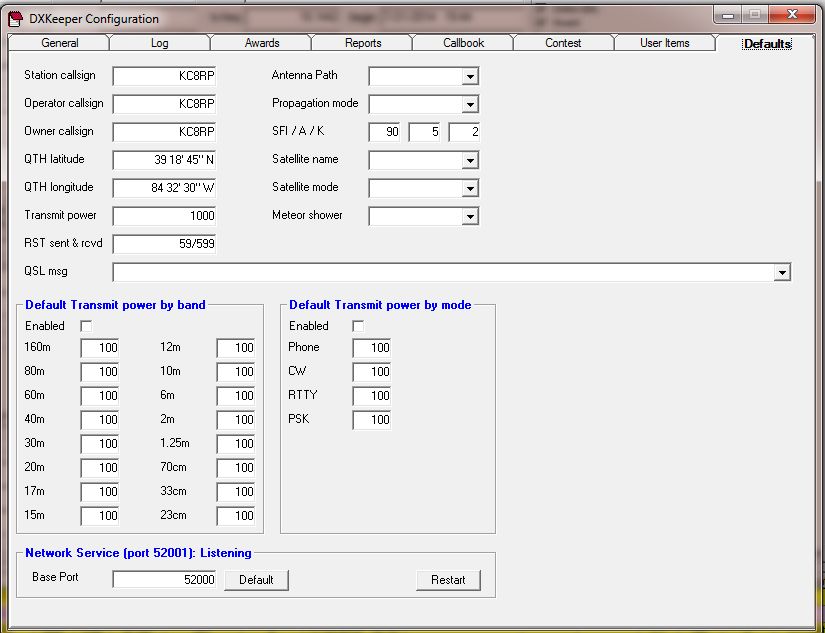
Task: Click the QTH latitude field
Action: (164, 160)
